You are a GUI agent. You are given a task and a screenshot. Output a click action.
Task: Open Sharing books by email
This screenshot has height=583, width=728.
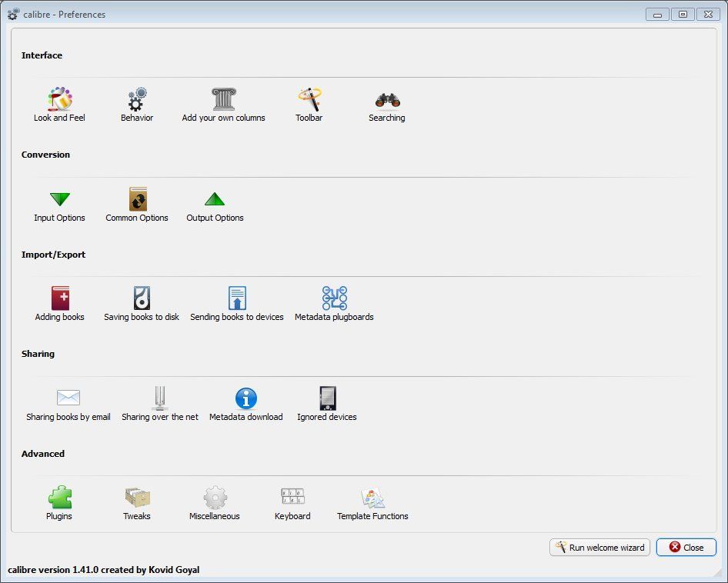coord(68,398)
